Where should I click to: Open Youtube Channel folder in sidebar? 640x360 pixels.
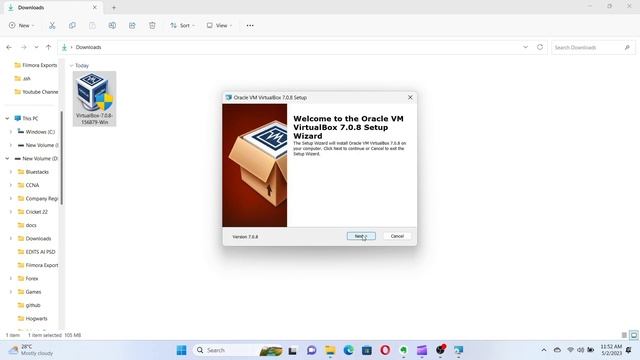pos(36,92)
